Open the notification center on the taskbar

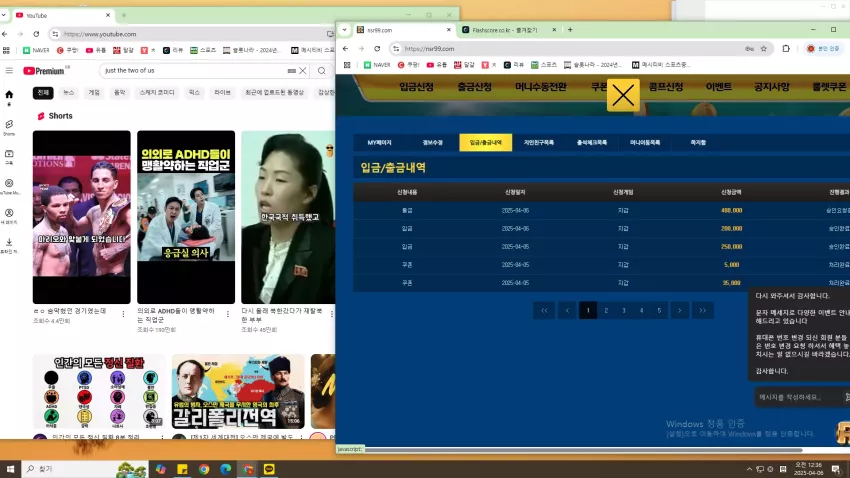click(836, 469)
